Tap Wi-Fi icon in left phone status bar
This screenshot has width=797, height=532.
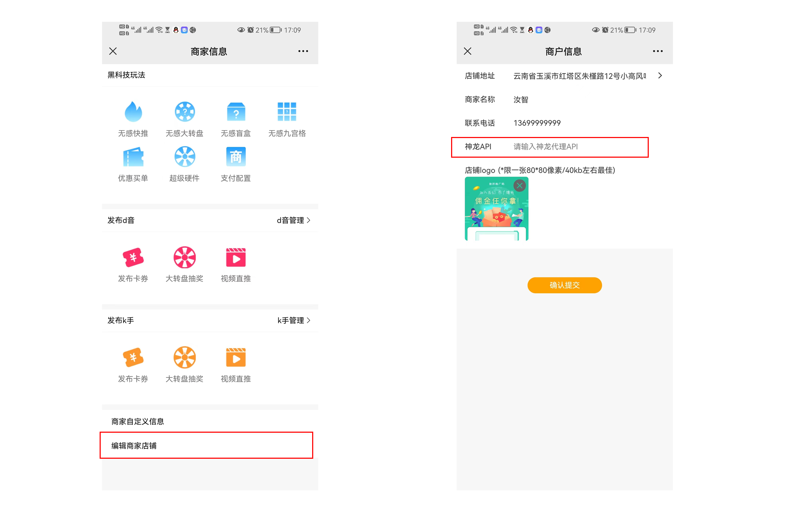pyautogui.click(x=159, y=30)
